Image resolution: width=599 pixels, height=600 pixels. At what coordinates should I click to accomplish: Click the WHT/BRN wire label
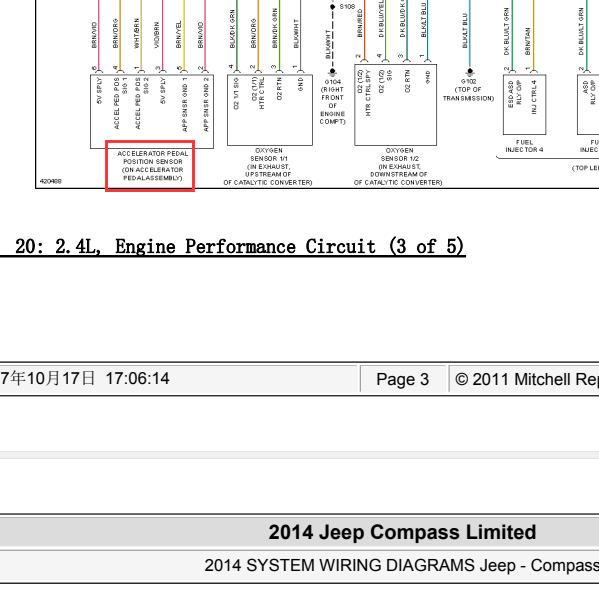[x=137, y=34]
